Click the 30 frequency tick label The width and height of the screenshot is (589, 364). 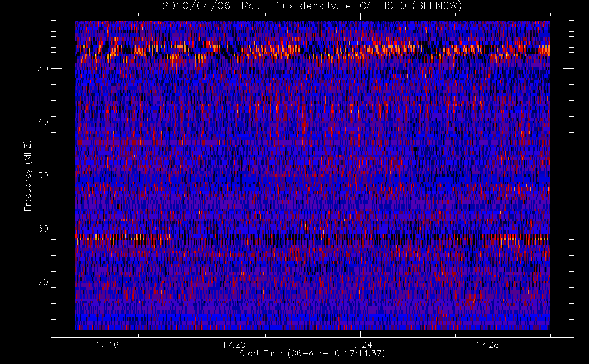(x=43, y=69)
